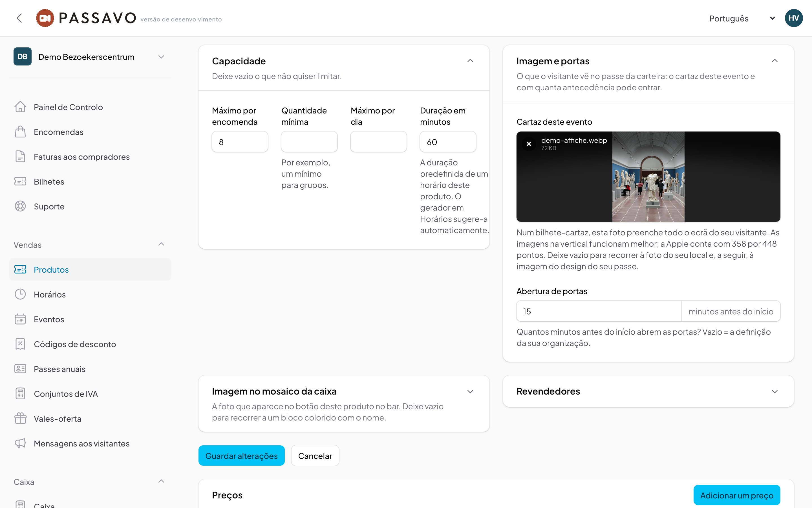
Task: Open the Demo Bezoekerscentrum organization switcher
Action: point(90,57)
